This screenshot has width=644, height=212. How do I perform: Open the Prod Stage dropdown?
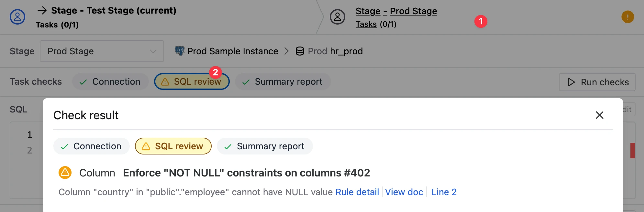(102, 51)
